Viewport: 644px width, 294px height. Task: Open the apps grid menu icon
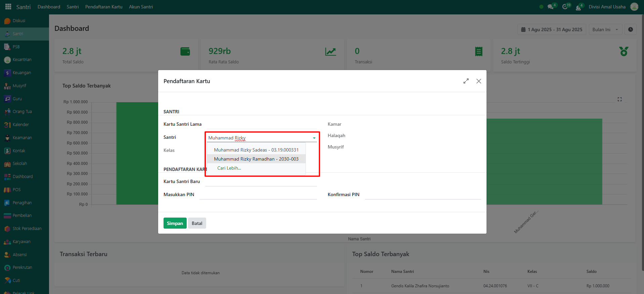pos(8,7)
